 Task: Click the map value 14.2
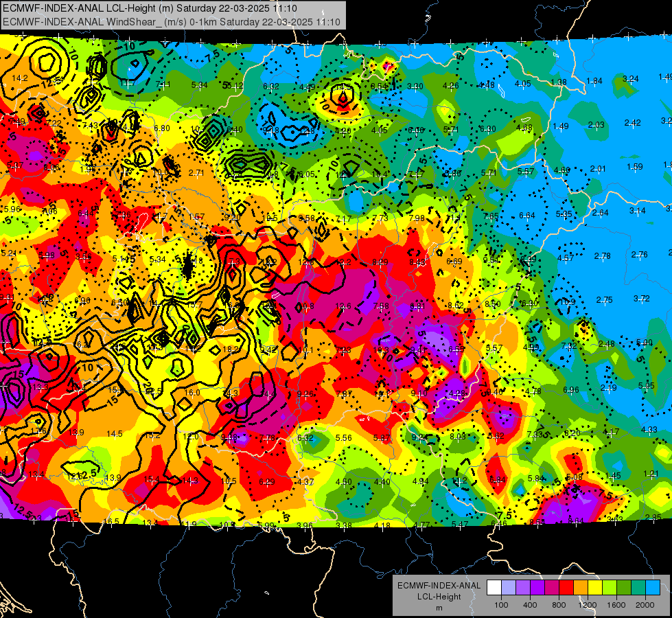20,78
